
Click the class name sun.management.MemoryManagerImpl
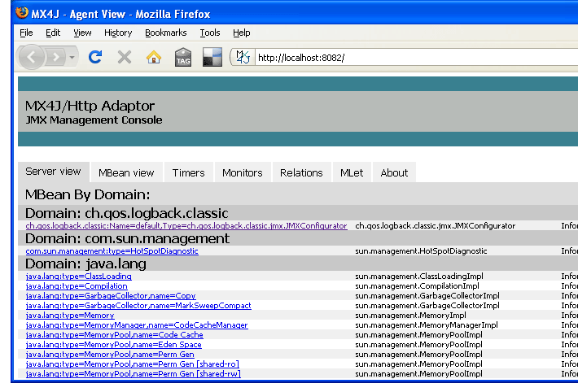[x=427, y=325]
